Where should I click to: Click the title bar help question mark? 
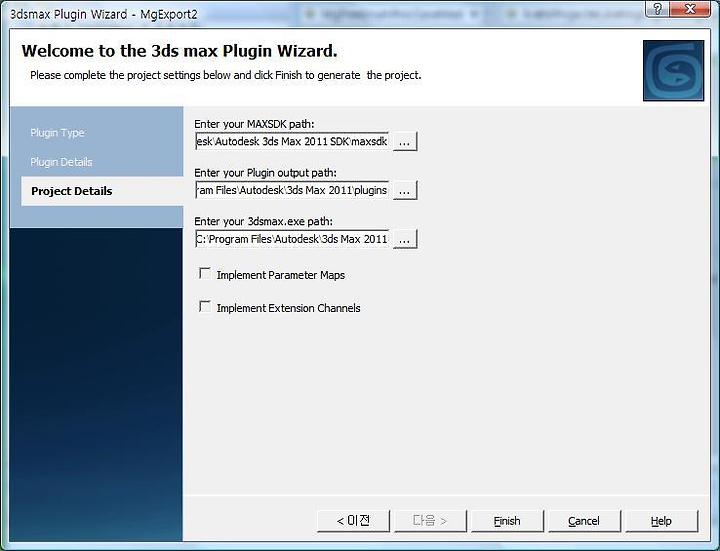click(658, 9)
